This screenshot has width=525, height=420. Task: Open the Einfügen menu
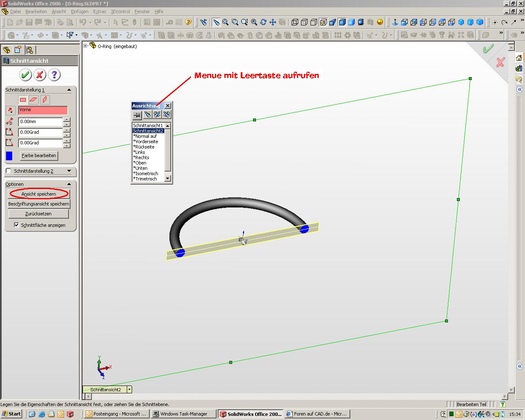point(79,11)
